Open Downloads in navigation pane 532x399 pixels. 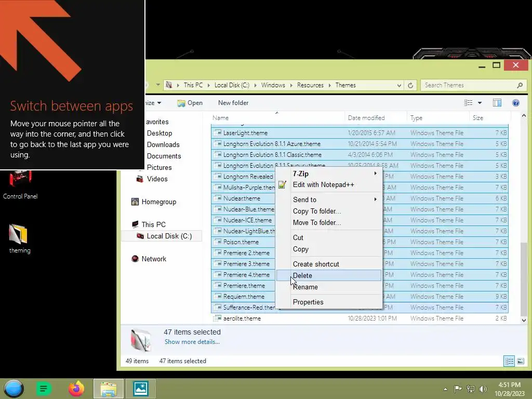tap(163, 144)
